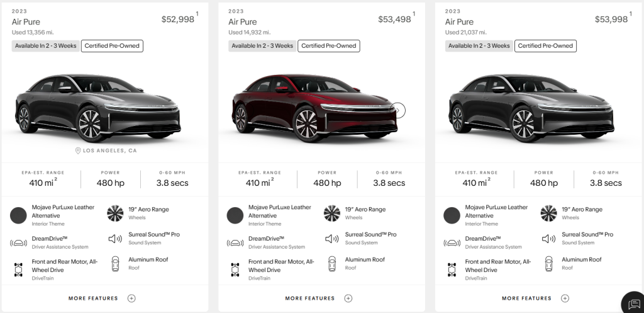Expand More Features on the $53,498 car

[x=348, y=299]
